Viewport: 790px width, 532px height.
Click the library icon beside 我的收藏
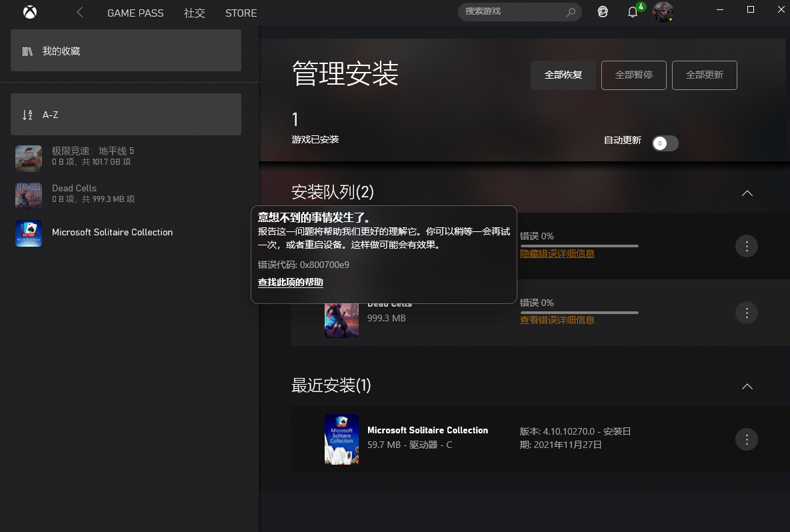pos(27,51)
